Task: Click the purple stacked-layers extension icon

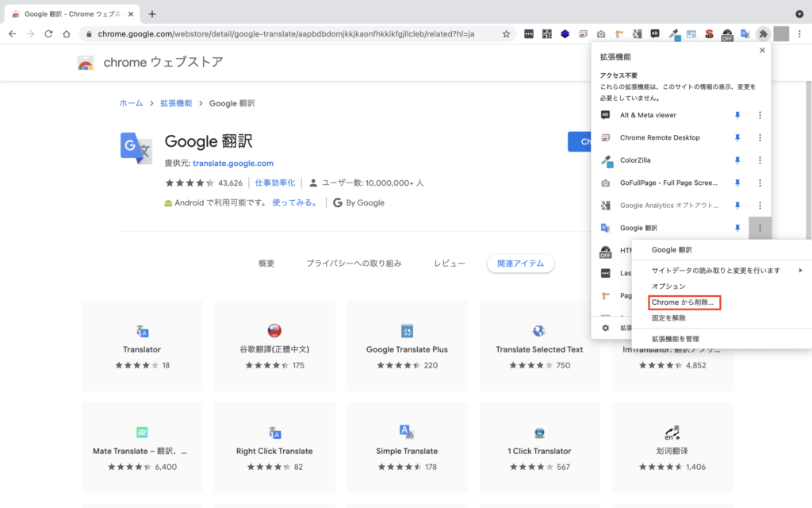Action: [x=565, y=34]
